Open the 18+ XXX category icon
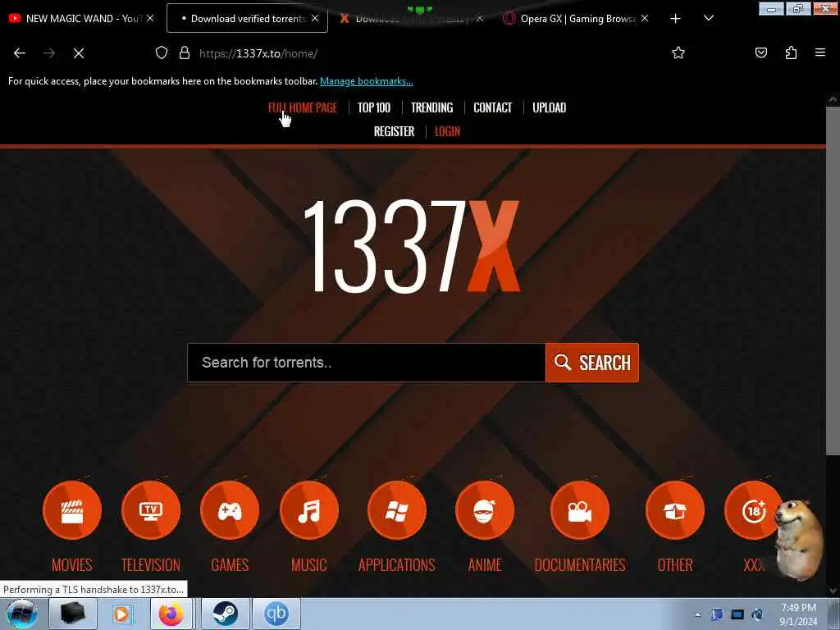 tap(753, 510)
